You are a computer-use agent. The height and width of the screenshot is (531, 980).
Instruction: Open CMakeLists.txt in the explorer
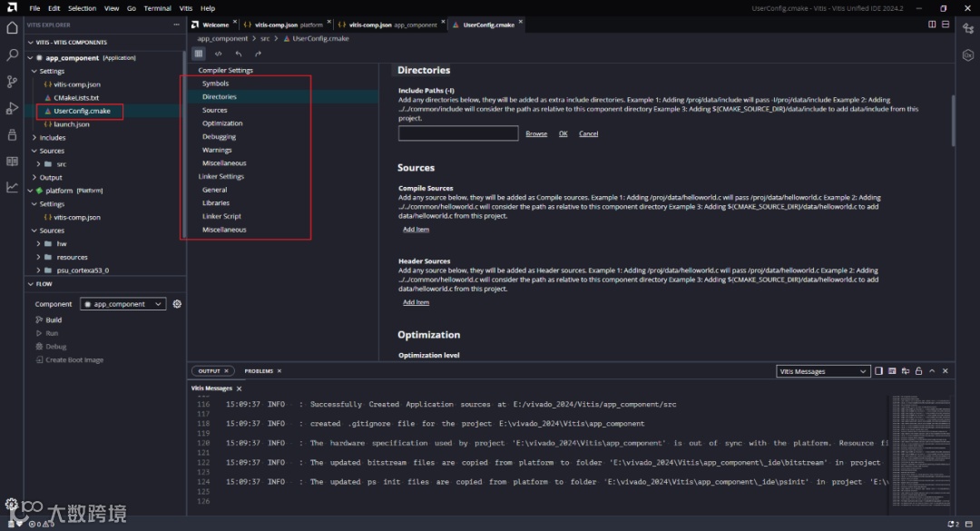tap(76, 97)
